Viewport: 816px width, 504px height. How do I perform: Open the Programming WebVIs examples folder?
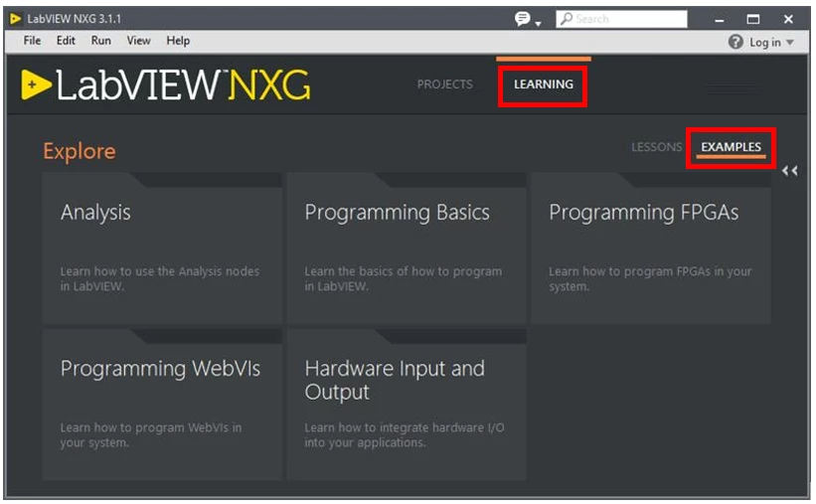tap(162, 405)
